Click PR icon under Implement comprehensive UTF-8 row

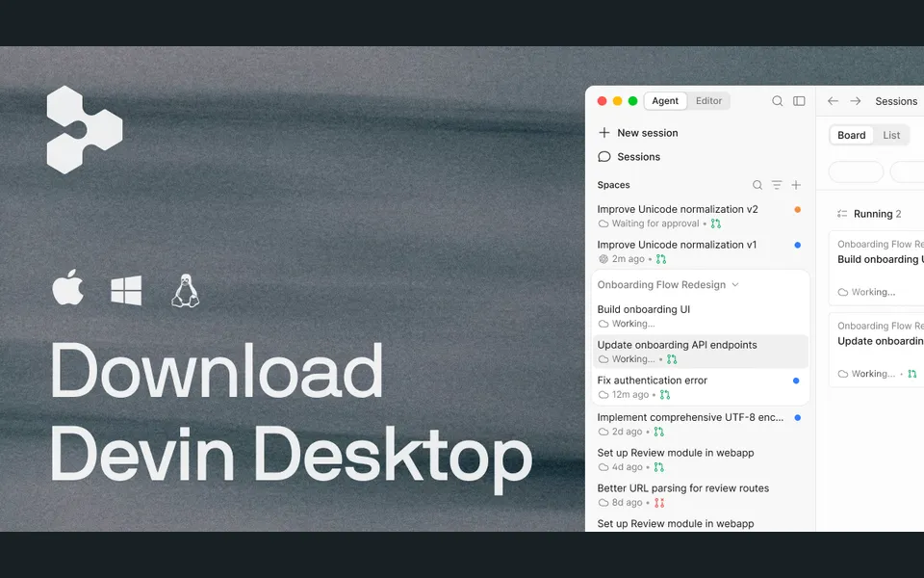[658, 432]
